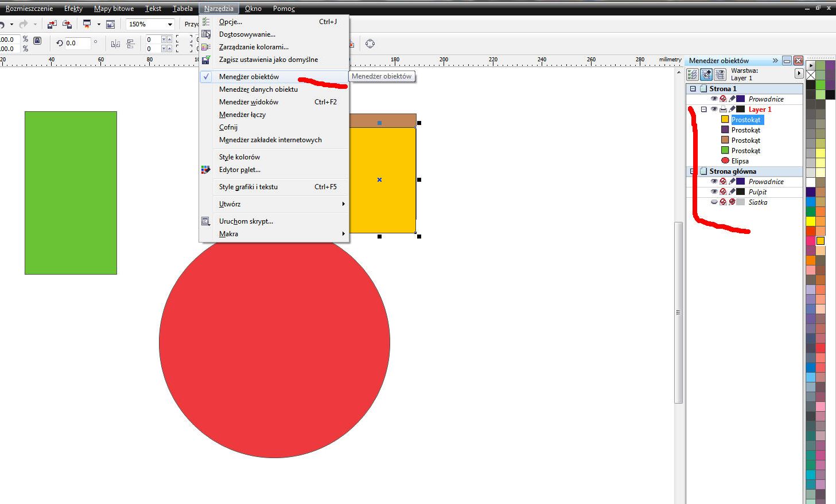Select Edytor palet... from the menu
Image resolution: width=836 pixels, height=504 pixels.
coord(240,170)
